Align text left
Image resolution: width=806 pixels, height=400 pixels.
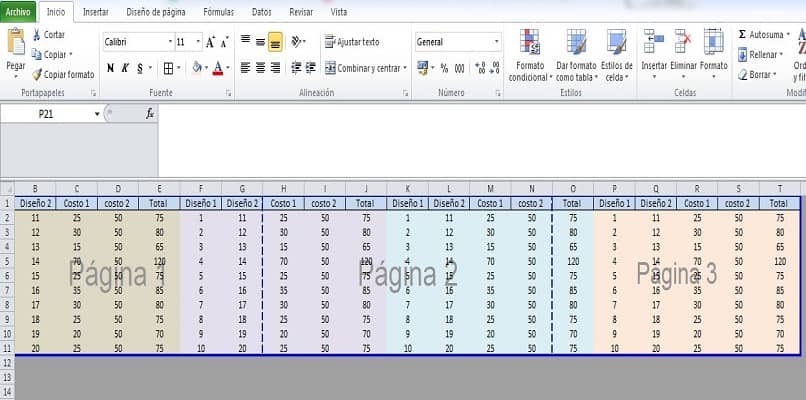(246, 67)
